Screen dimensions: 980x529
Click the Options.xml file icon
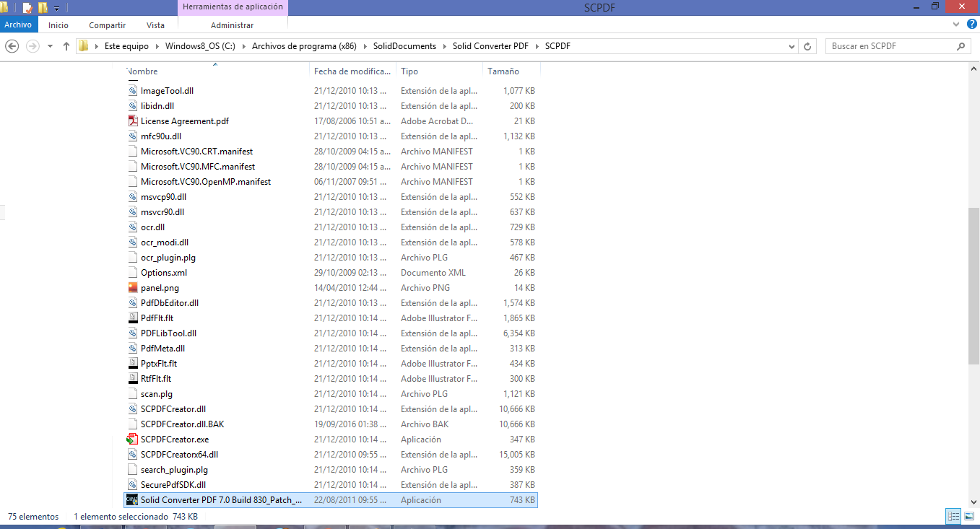click(132, 273)
